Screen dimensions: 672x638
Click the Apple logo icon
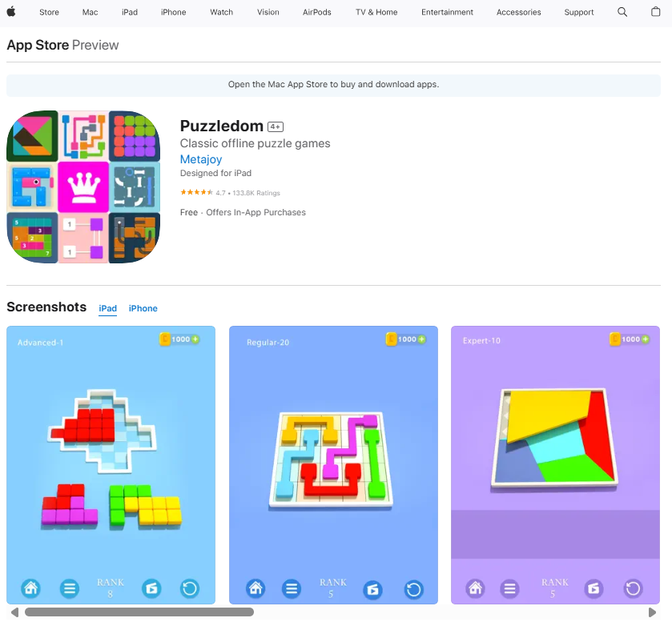pyautogui.click(x=11, y=12)
